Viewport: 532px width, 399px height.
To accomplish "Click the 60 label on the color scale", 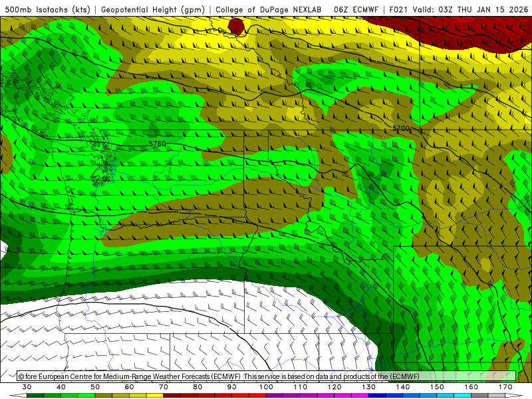I will (x=129, y=387).
